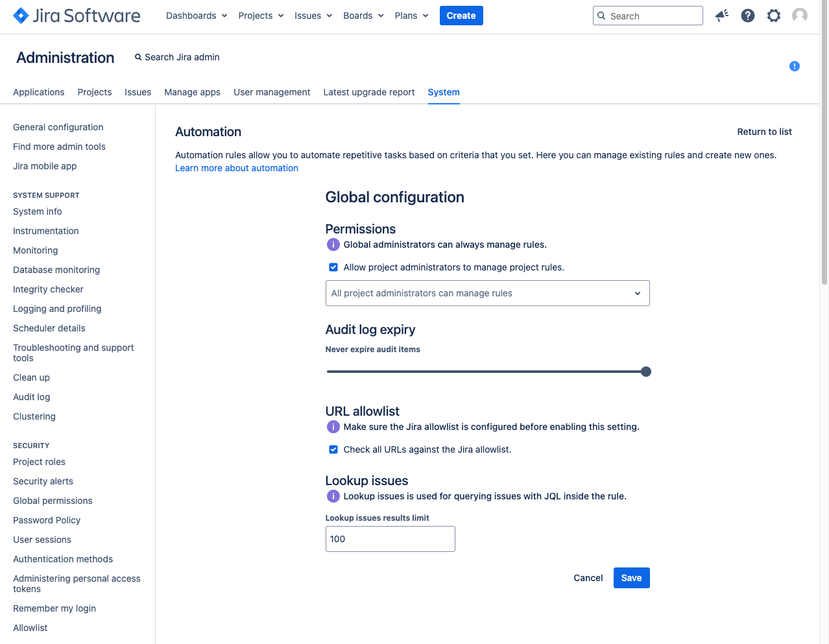
Task: Open the help question mark icon
Action: click(748, 16)
